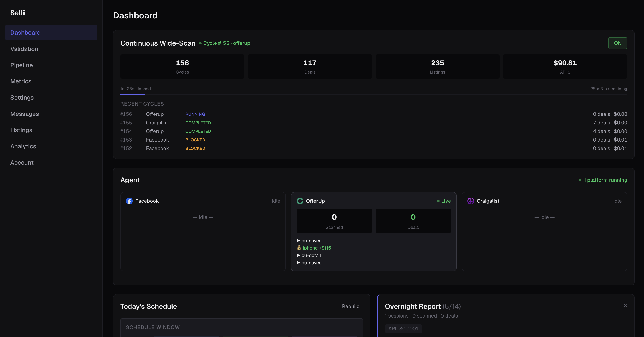Click the Craigslist peace-sign icon

pyautogui.click(x=471, y=201)
